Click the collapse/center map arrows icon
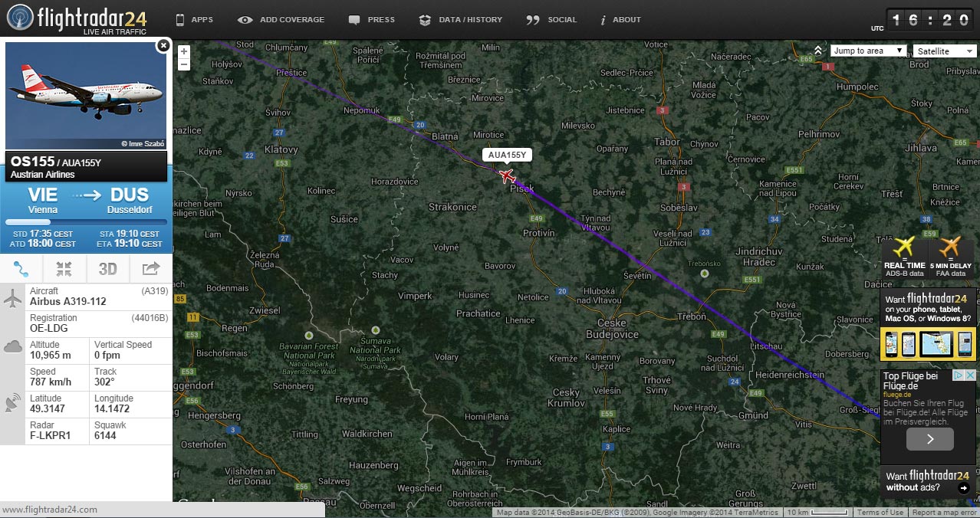Viewport: 980px width, 518px height. (64, 269)
